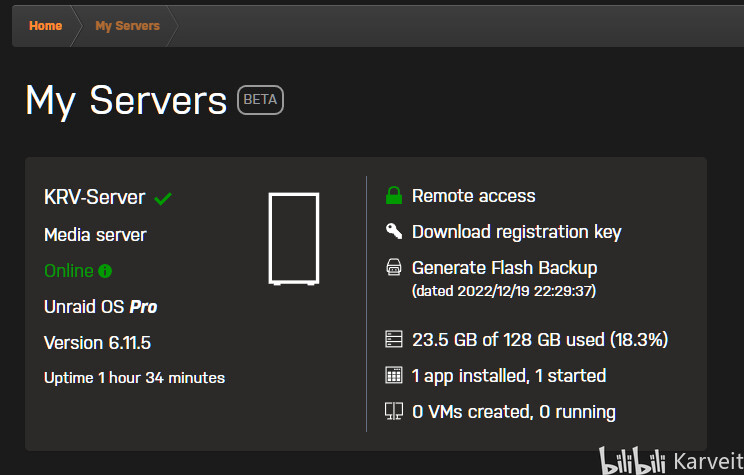
Task: Click 1 app installed, 1 started text
Action: [x=509, y=376]
